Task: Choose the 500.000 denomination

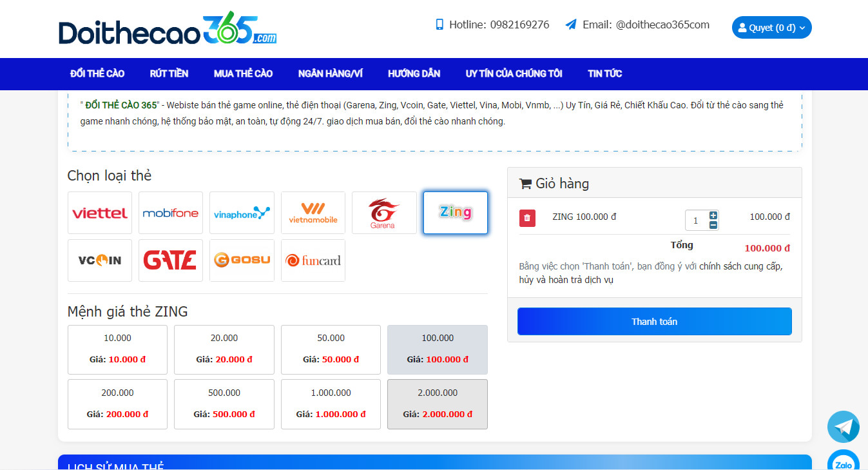Action: coord(224,404)
